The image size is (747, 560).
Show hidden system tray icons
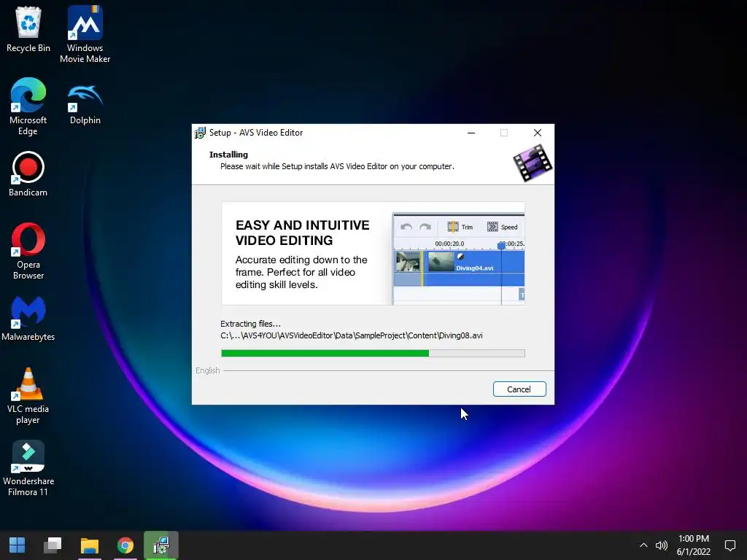[x=643, y=545]
